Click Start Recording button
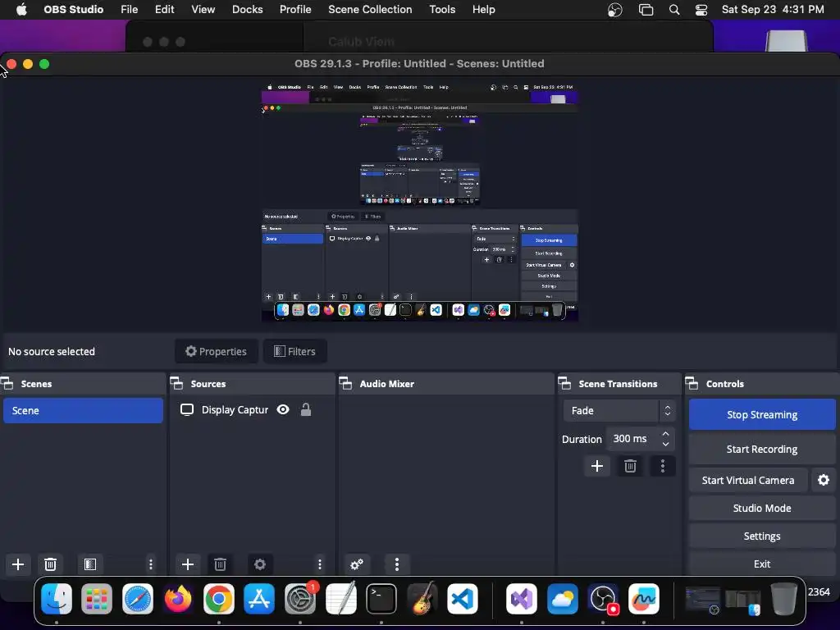This screenshot has height=630, width=840. click(x=762, y=449)
